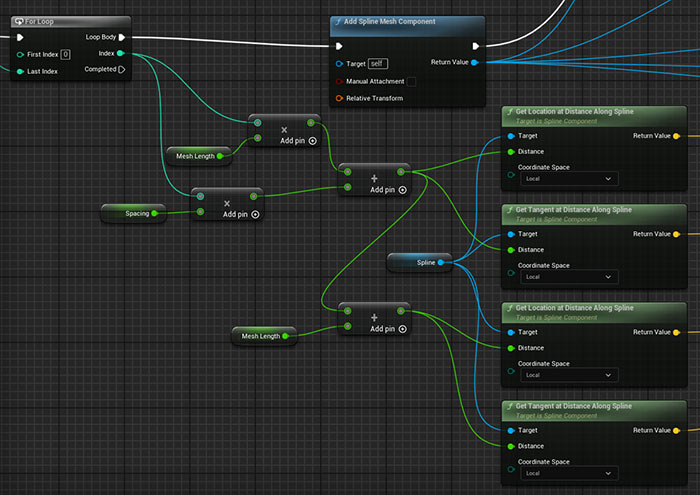Click the First Index input pin
The width and height of the screenshot is (700, 495).
tap(20, 54)
